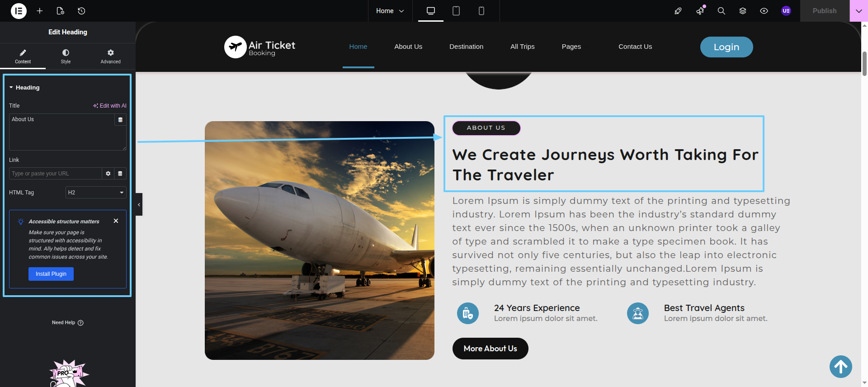868x387 pixels.
Task: Switch to mobile responsive view
Action: point(481,11)
